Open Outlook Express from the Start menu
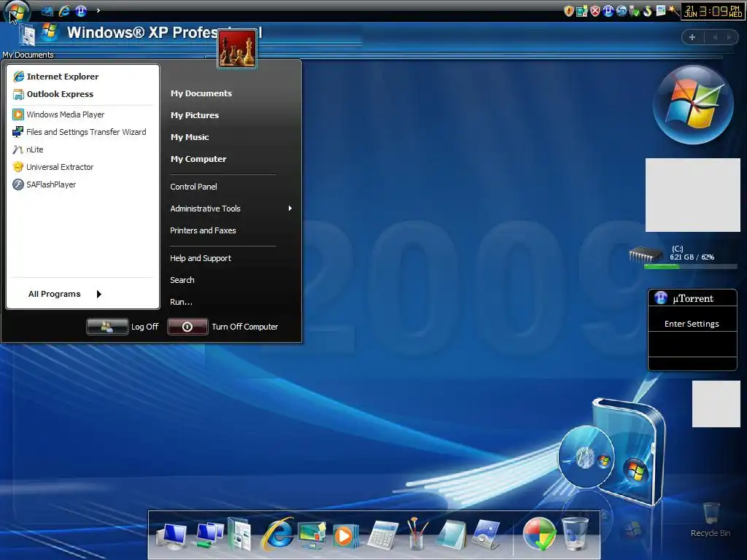 53,94
